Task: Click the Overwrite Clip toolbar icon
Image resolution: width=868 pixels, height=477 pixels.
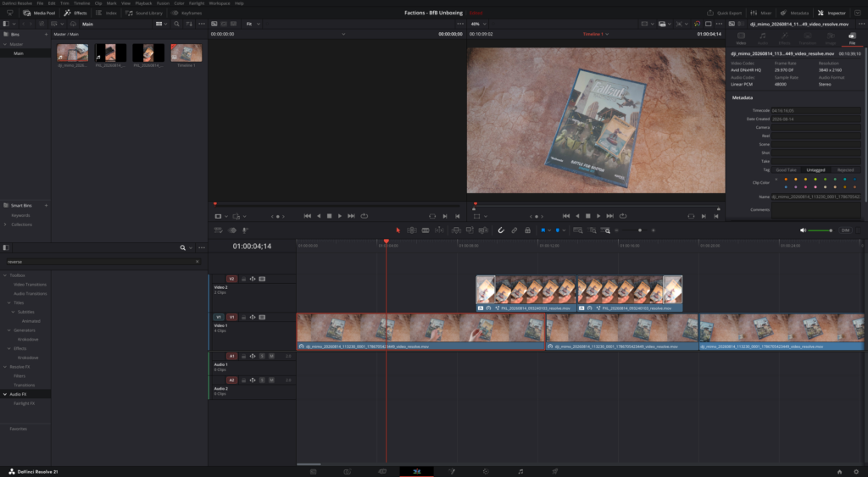Action: [470, 230]
